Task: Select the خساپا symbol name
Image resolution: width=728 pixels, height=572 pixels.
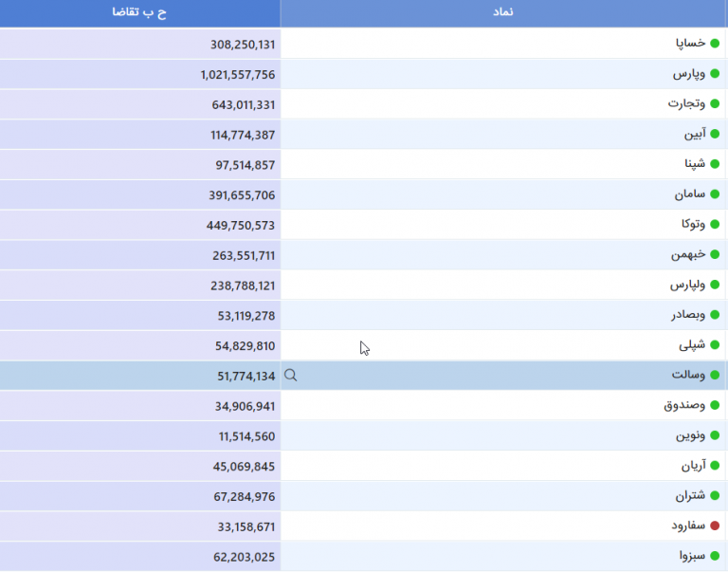Action: 690,44
